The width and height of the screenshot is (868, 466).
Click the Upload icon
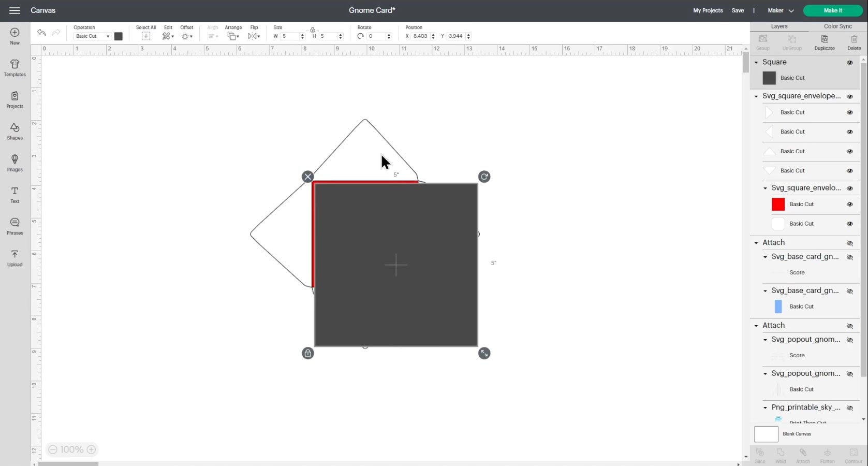(14, 257)
